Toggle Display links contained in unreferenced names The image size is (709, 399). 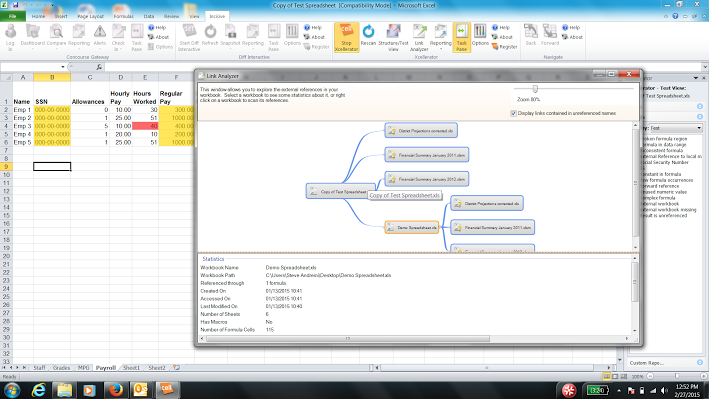(514, 114)
